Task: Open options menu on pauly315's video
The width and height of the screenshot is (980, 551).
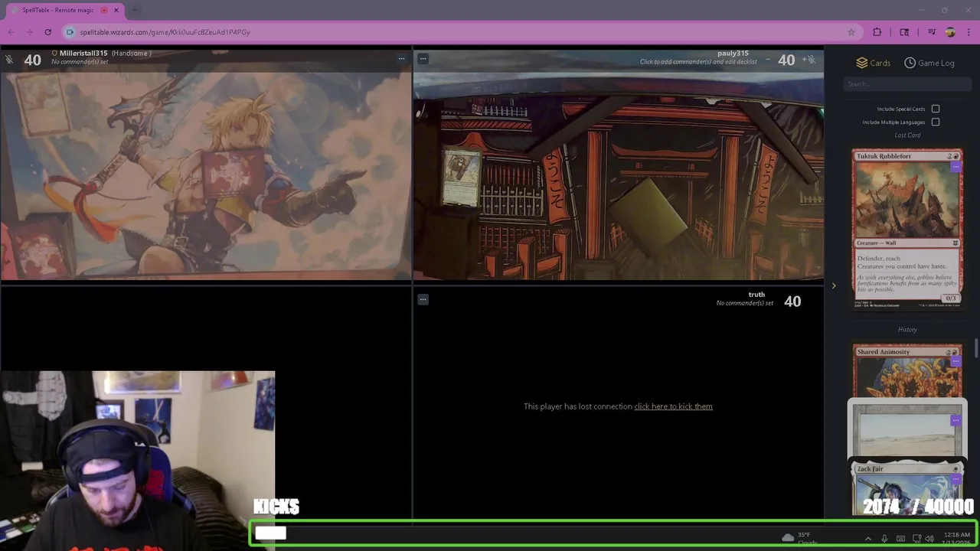Action: 423,58
